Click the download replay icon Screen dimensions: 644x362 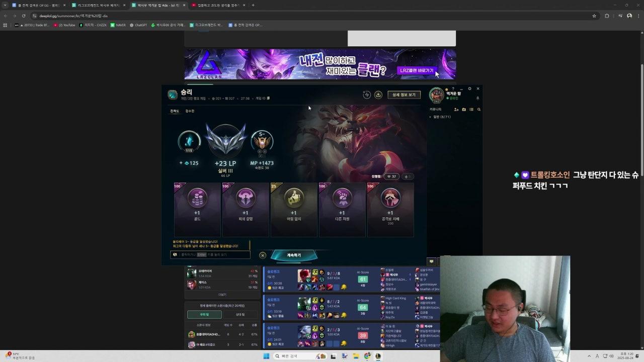tap(378, 95)
